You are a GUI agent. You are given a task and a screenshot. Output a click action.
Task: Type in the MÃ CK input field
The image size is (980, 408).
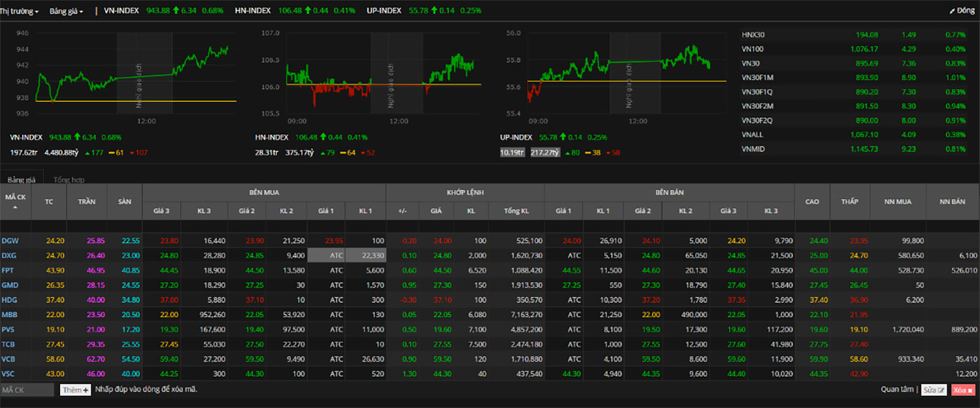point(27,390)
